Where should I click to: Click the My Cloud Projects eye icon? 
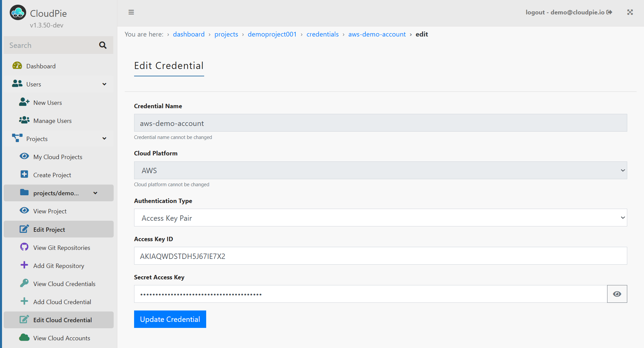[x=24, y=156]
